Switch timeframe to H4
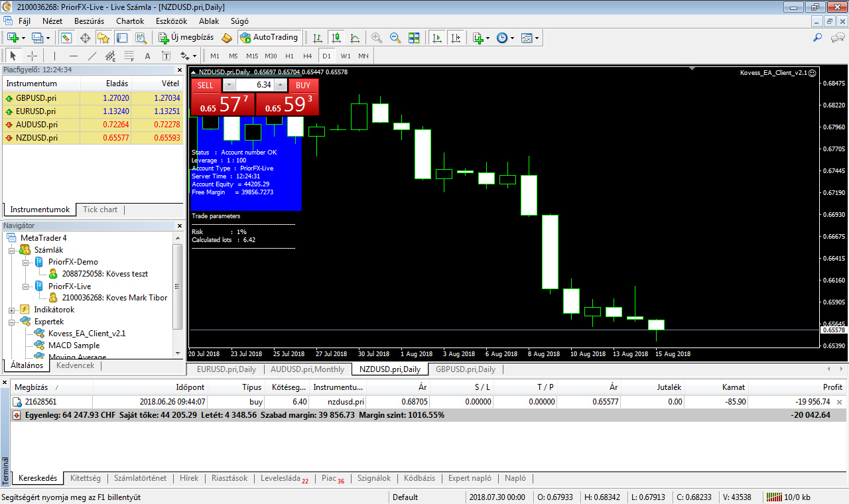Screen dimensions: 849x504 (x=308, y=56)
